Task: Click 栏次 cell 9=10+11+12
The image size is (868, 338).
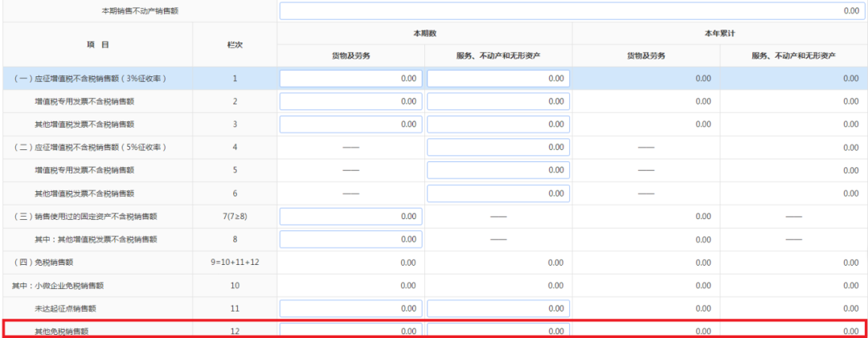Action: click(235, 263)
